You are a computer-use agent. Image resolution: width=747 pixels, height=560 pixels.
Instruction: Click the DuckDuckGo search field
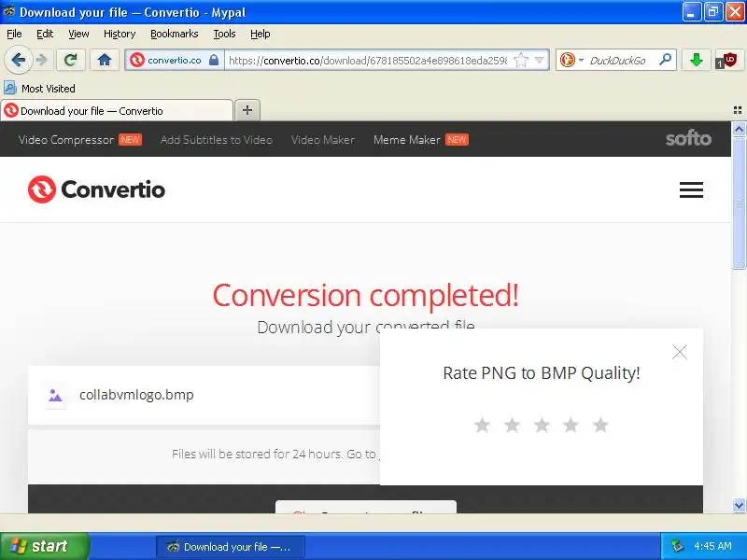[x=617, y=61]
